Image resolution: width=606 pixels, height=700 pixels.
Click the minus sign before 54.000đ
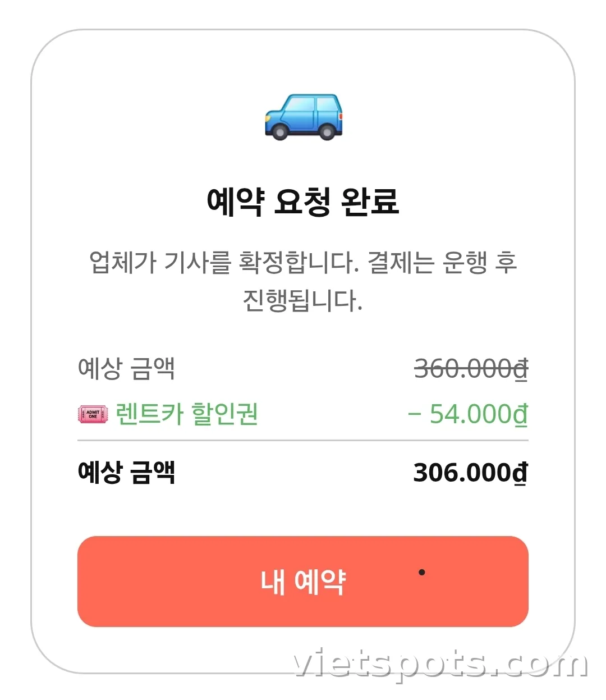[414, 415]
